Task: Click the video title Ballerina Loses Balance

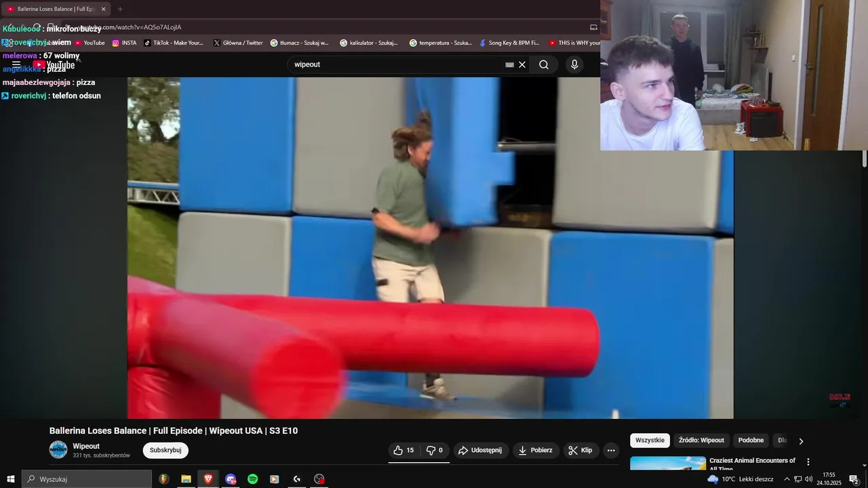Action: [174, 430]
